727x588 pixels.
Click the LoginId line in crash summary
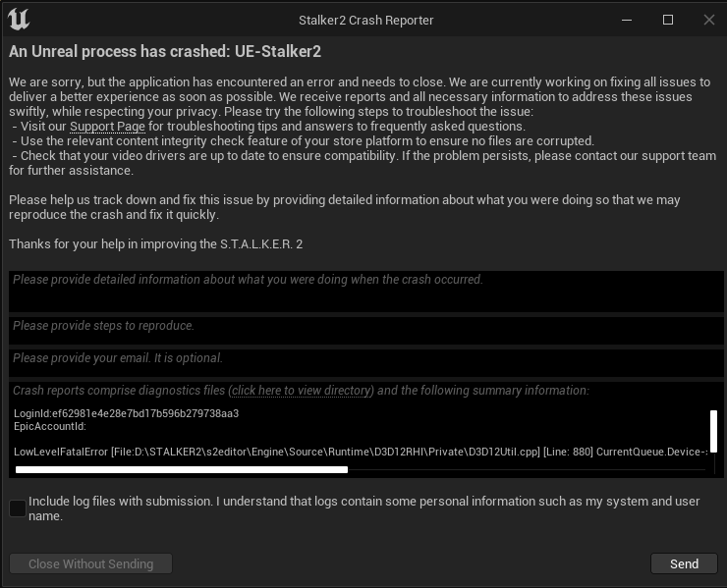(126, 413)
